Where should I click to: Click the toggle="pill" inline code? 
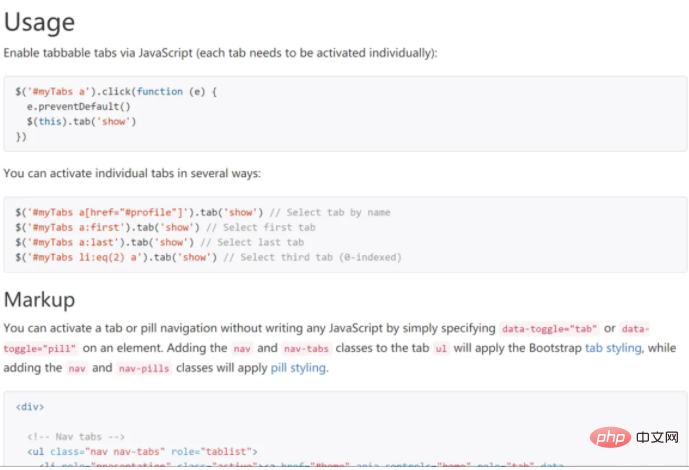click(40, 348)
